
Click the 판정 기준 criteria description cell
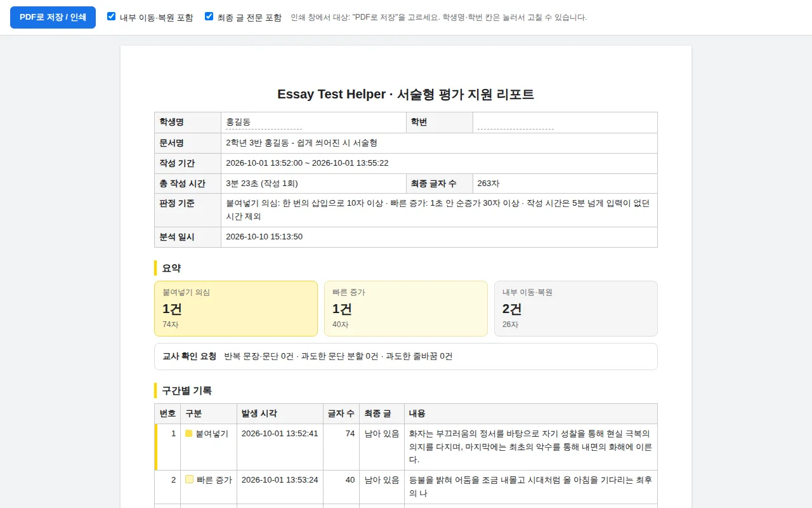[x=439, y=210]
